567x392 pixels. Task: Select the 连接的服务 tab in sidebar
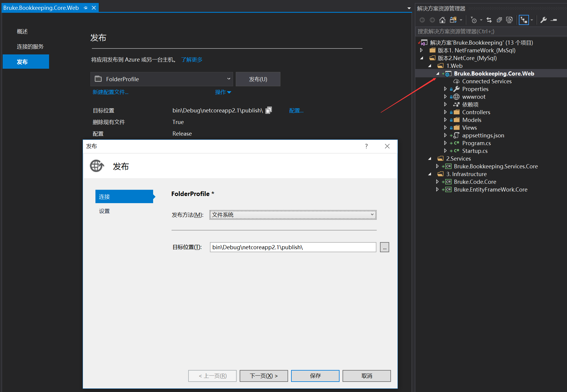30,47
